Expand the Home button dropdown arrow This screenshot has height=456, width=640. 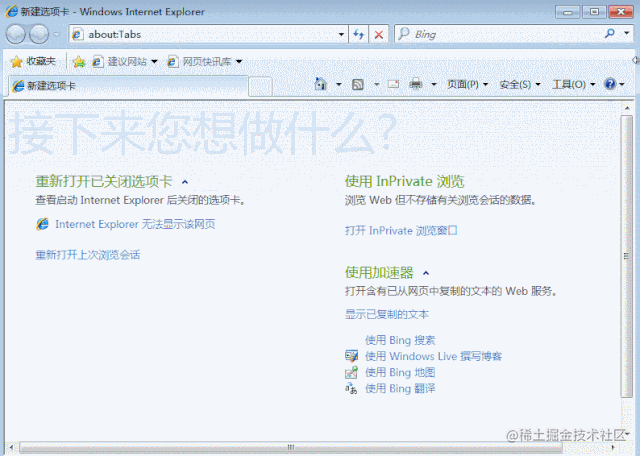339,85
